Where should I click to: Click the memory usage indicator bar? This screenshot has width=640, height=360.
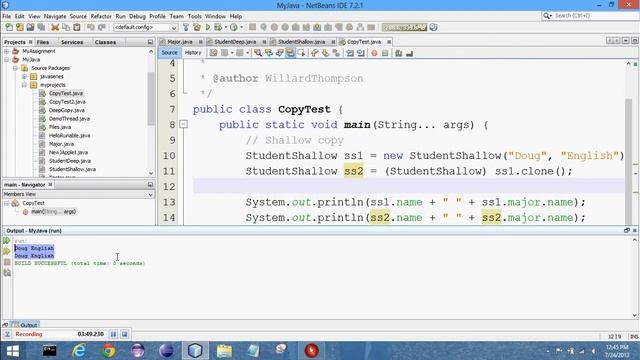tap(404, 27)
